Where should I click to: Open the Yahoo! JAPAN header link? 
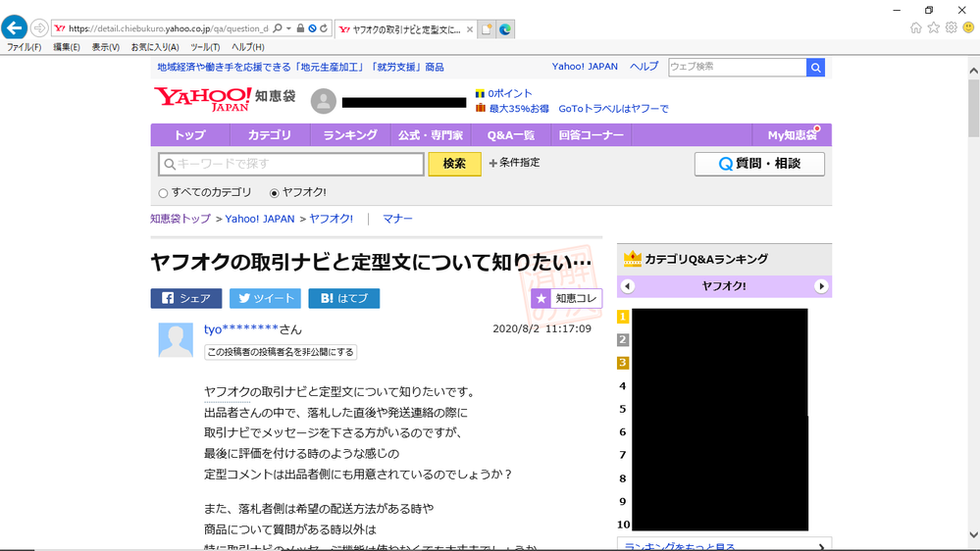click(585, 67)
